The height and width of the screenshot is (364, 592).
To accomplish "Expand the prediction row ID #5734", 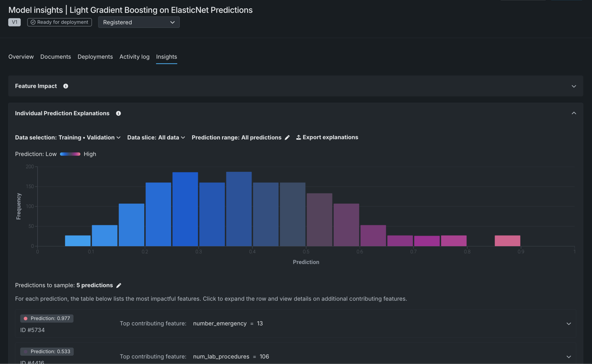I will (569, 324).
